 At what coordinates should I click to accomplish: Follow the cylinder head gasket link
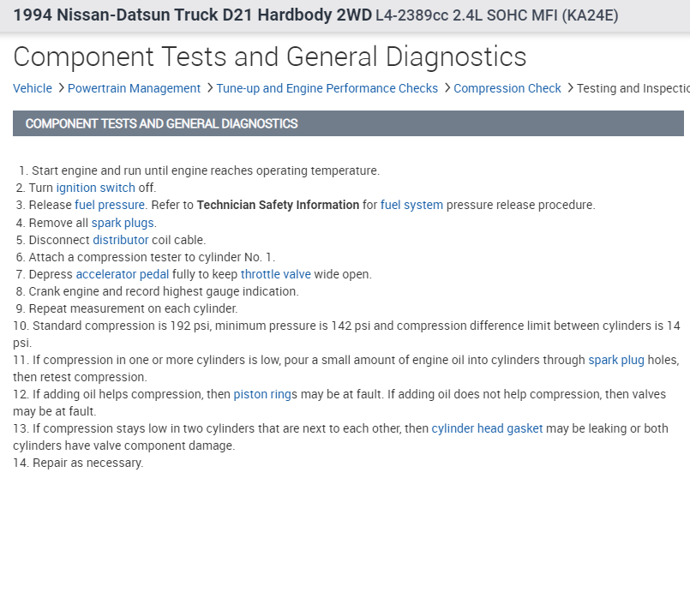[487, 428]
